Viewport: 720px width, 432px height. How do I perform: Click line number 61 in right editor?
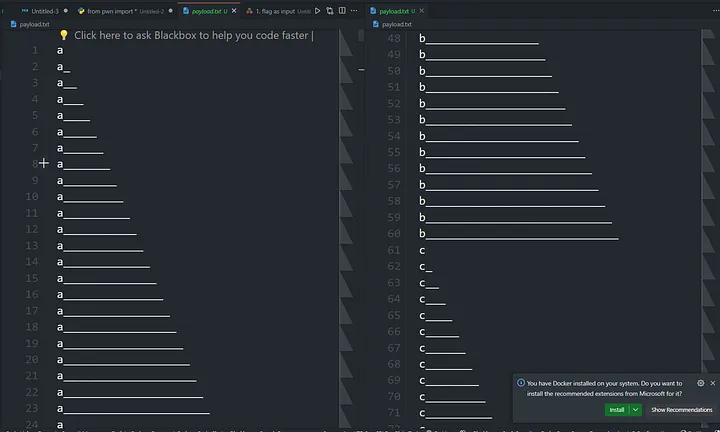[x=394, y=250]
